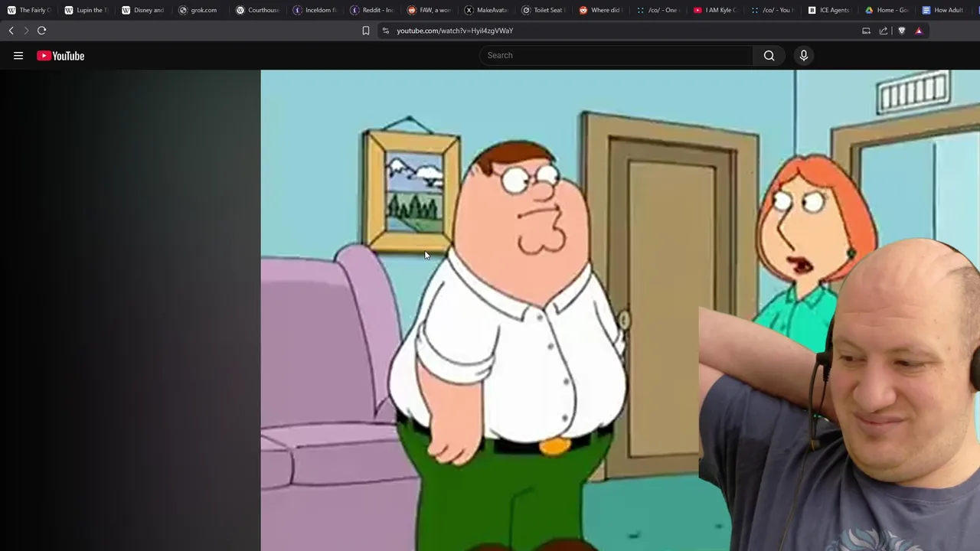Image resolution: width=980 pixels, height=551 pixels.
Task: Open the '/co/ - You' tab
Action: pyautogui.click(x=773, y=10)
